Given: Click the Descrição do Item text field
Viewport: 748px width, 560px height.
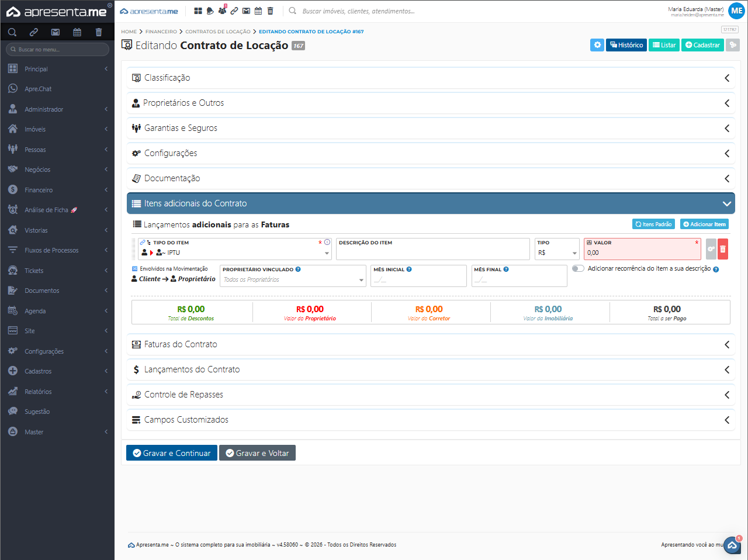Looking at the screenshot, I should click(432, 253).
